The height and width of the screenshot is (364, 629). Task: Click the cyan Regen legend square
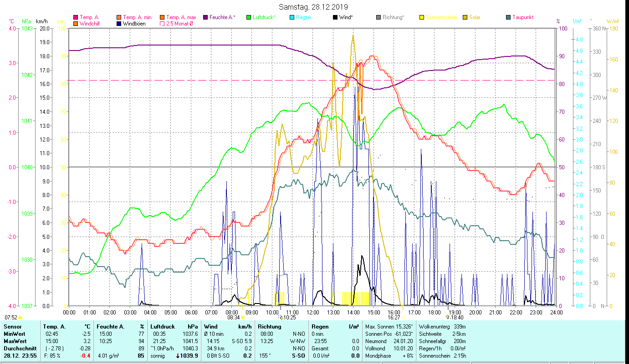click(292, 17)
